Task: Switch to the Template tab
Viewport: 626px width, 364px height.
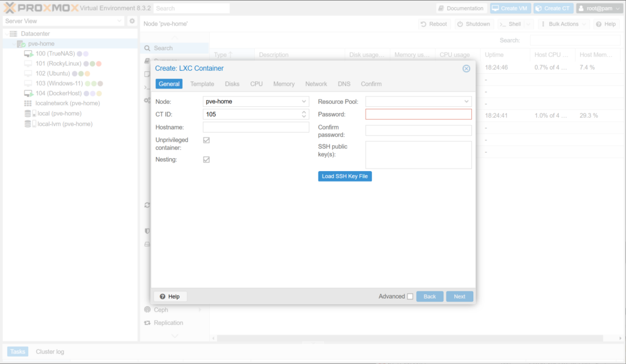Action: tap(202, 84)
